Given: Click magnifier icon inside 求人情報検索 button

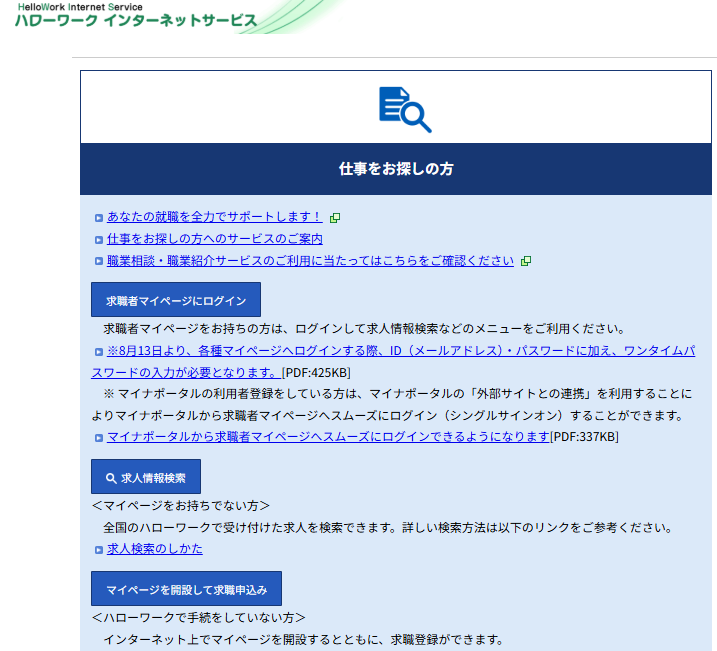Looking at the screenshot, I should pos(110,478).
